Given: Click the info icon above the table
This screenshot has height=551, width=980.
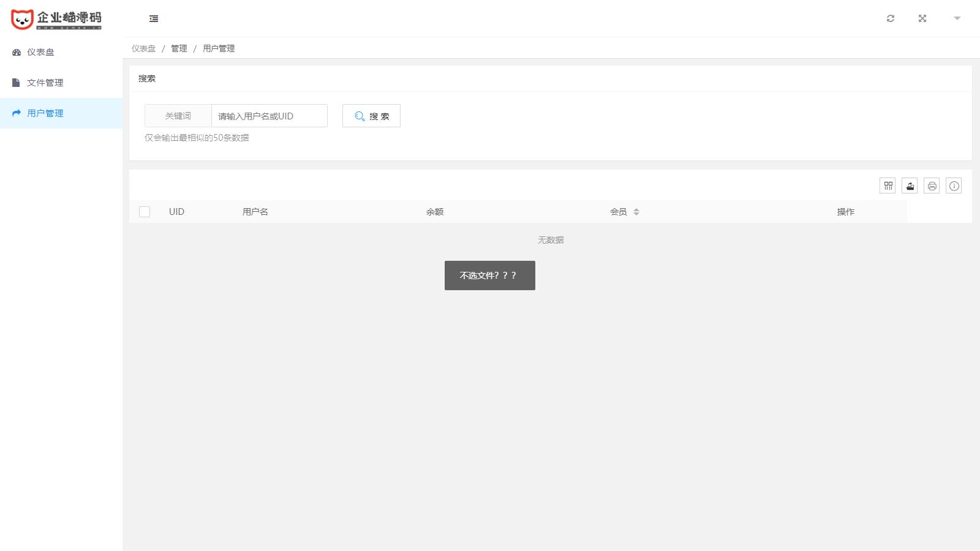Looking at the screenshot, I should (x=954, y=186).
